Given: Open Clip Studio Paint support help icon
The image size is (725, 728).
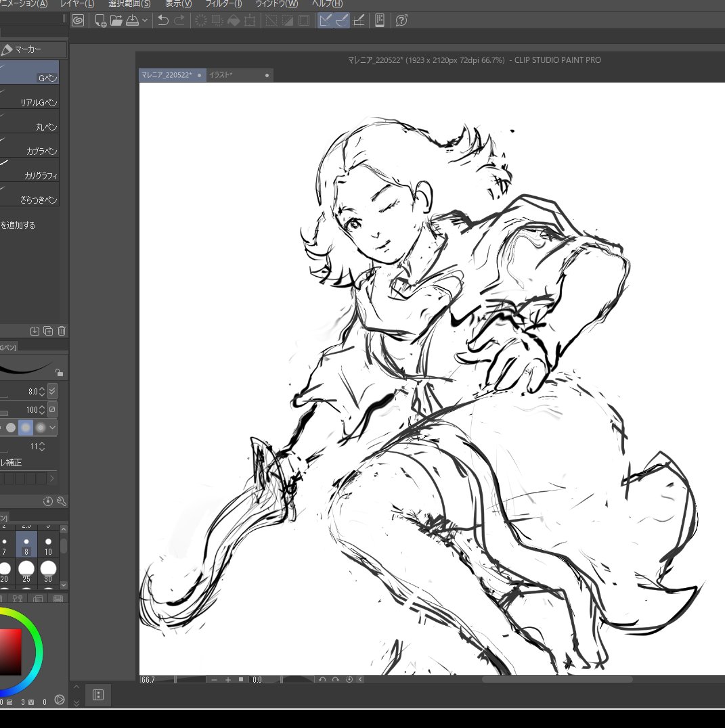Looking at the screenshot, I should [x=401, y=20].
